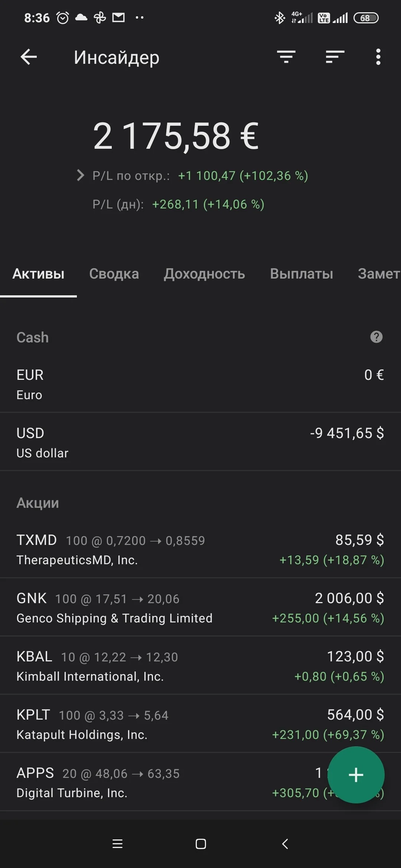The height and width of the screenshot is (868, 401).
Task: Tap the Android recent apps menu icon
Action: point(117,844)
